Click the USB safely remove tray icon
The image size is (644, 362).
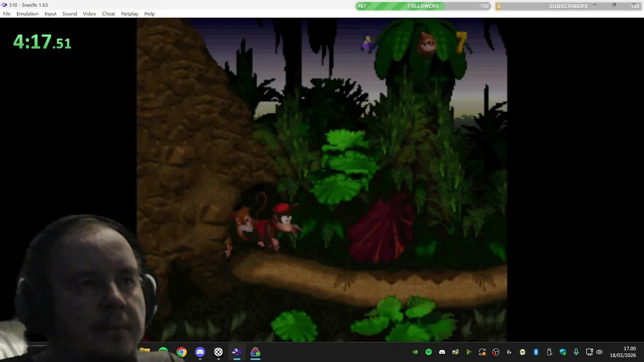click(549, 352)
